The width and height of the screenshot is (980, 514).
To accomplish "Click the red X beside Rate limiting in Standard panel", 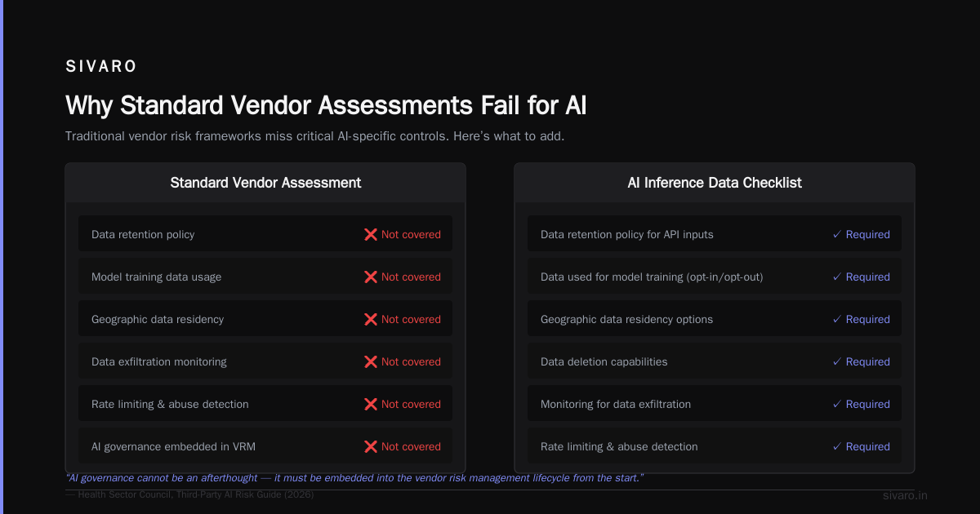I will tap(371, 404).
